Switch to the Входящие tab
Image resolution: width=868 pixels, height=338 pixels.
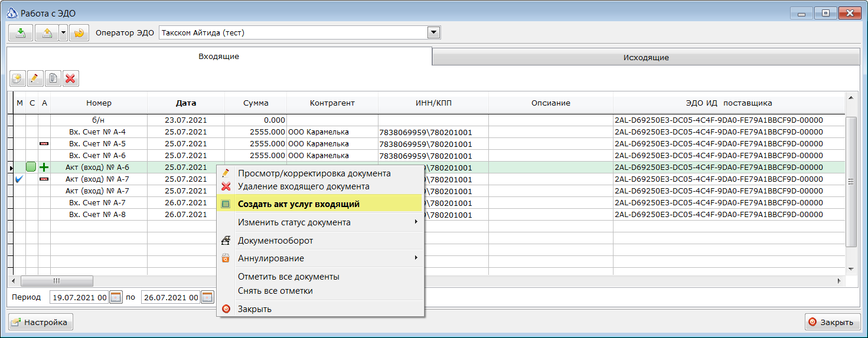(219, 57)
